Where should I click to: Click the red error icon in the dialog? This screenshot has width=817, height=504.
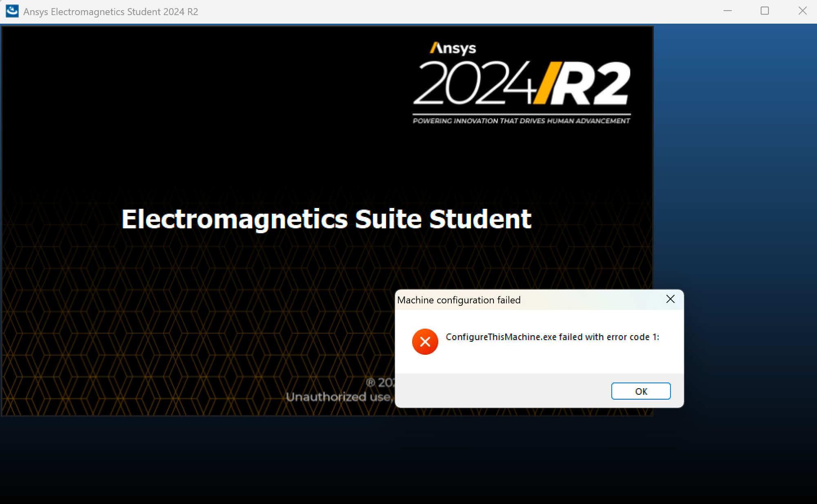425,342
